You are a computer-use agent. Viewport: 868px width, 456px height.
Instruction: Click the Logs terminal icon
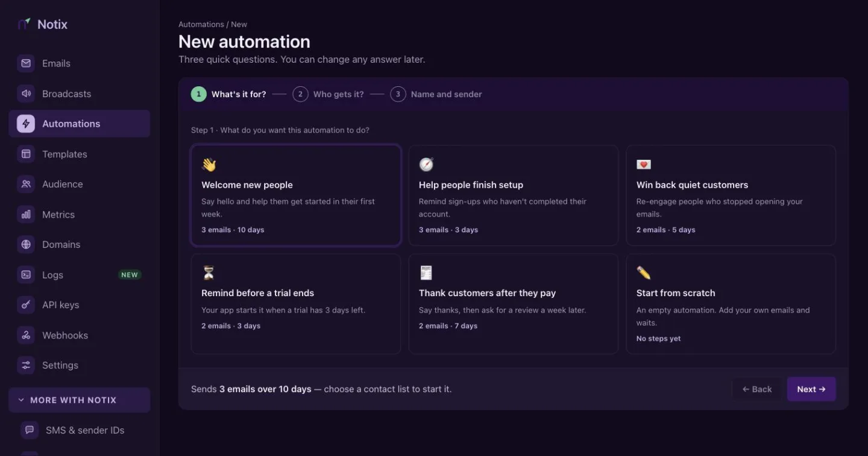pyautogui.click(x=26, y=274)
